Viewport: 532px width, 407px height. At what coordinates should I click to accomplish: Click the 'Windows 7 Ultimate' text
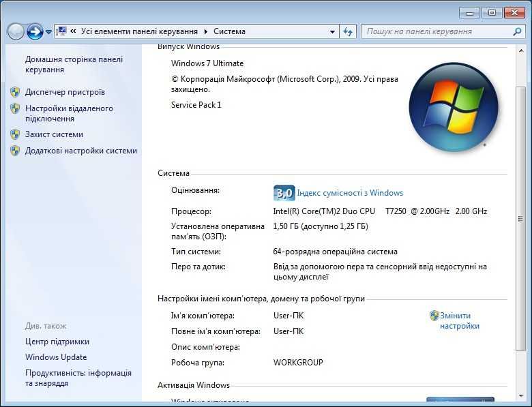coord(207,63)
